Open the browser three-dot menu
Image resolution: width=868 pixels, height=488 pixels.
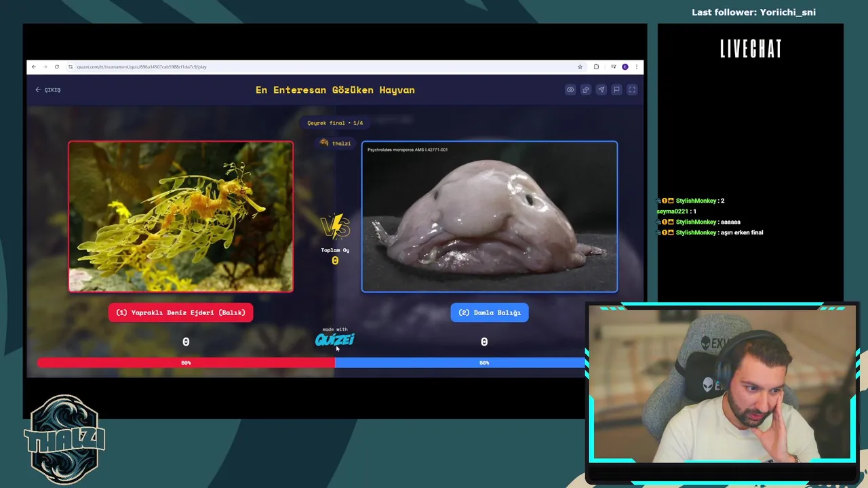pos(635,67)
